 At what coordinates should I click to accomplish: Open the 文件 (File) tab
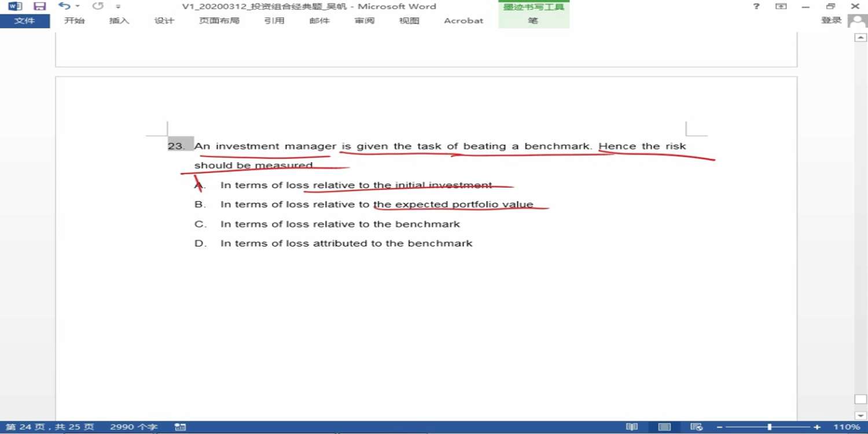tap(24, 21)
